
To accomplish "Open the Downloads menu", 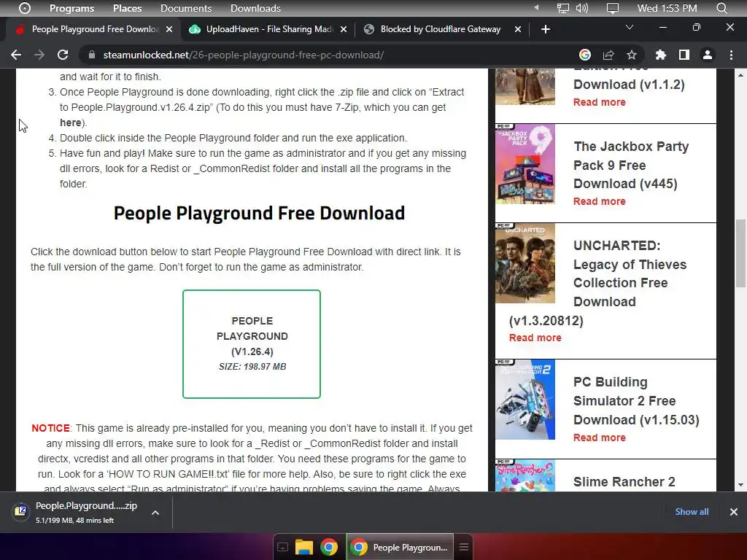I will tap(255, 8).
